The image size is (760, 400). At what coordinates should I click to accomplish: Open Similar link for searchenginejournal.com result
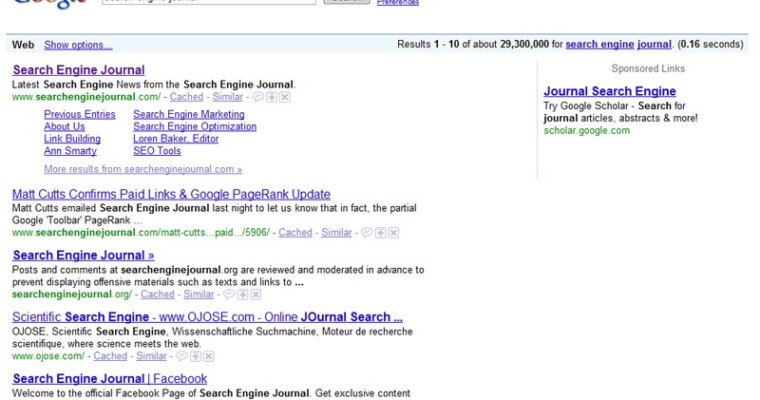click(227, 97)
